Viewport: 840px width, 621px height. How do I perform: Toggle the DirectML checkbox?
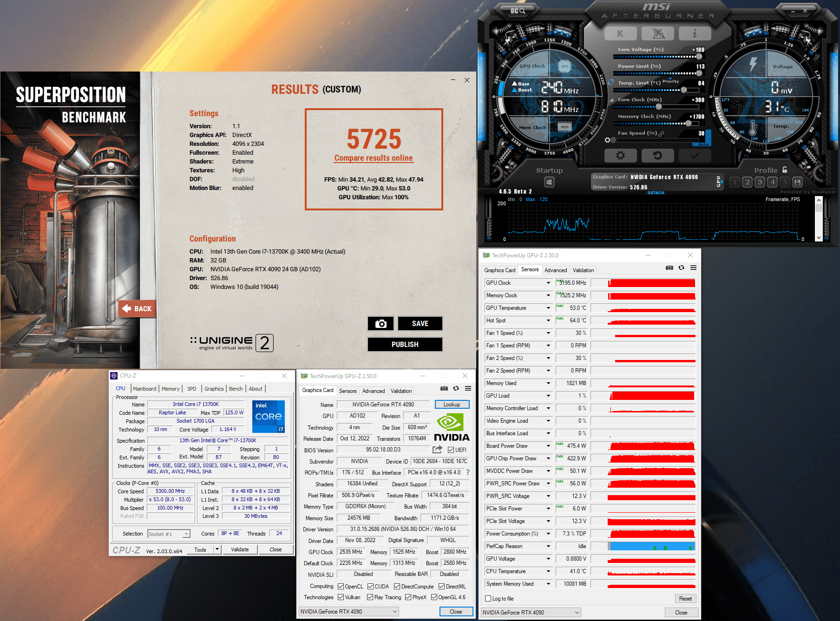(x=442, y=587)
